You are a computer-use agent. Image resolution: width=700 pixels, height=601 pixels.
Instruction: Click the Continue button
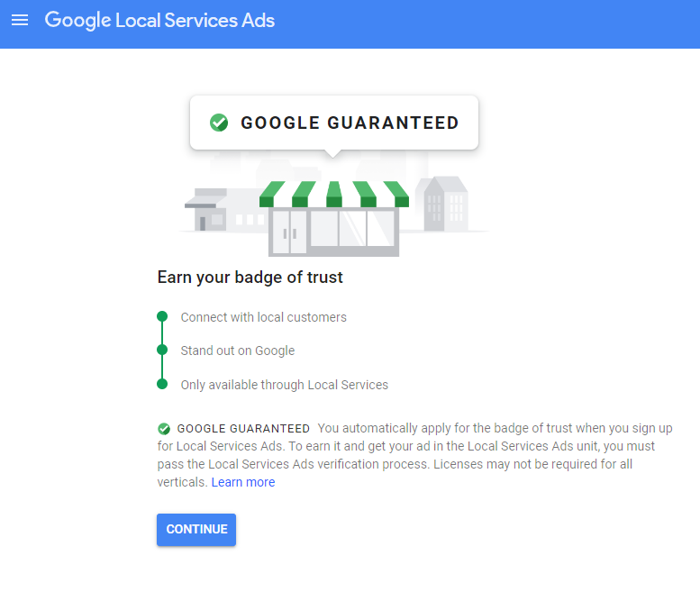[196, 530]
